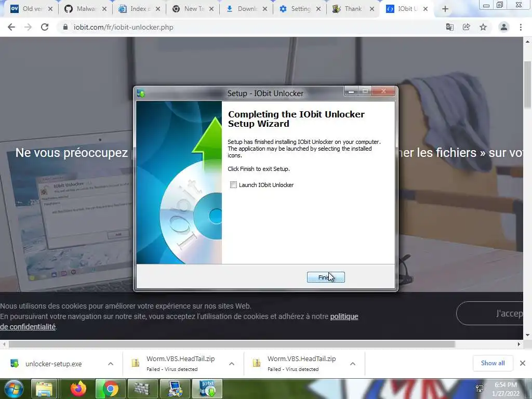Image resolution: width=532 pixels, height=399 pixels.
Task: Close the Old version tab
Action: (50, 9)
